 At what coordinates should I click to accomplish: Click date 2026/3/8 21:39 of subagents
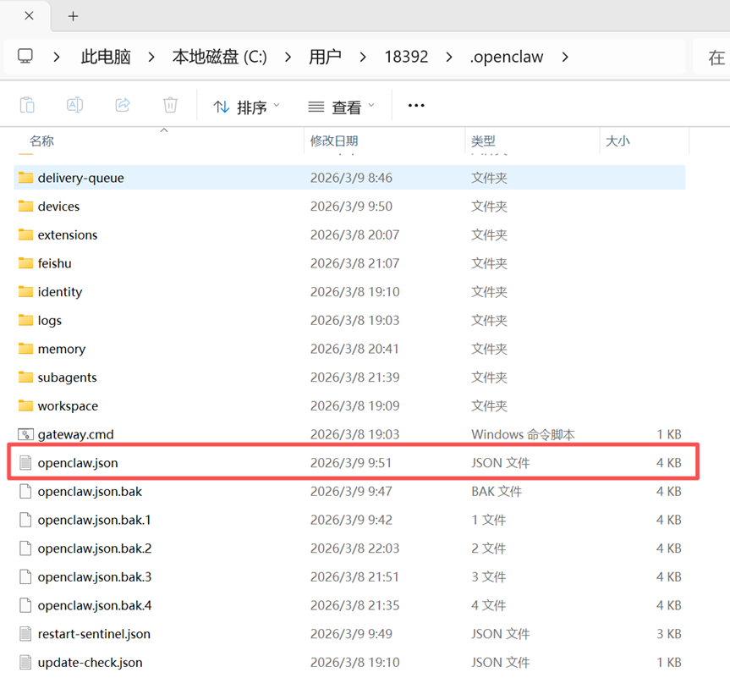(354, 377)
